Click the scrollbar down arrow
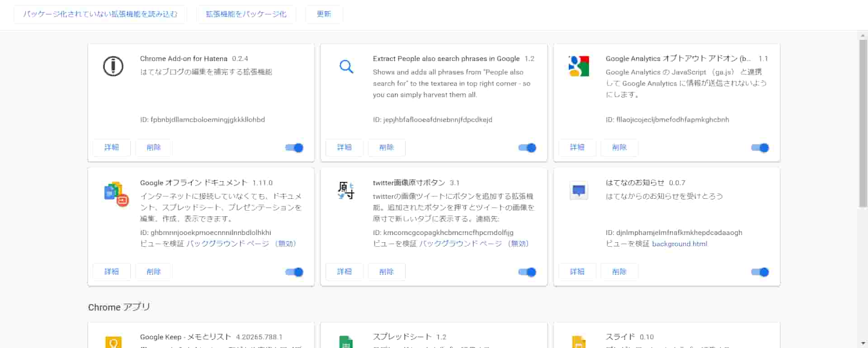868x348 pixels. click(x=863, y=343)
